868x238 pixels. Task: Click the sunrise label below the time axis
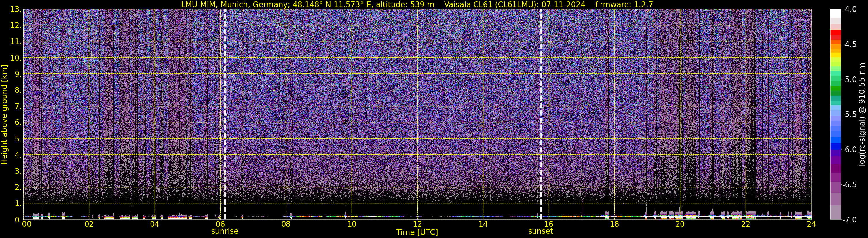click(x=224, y=231)
